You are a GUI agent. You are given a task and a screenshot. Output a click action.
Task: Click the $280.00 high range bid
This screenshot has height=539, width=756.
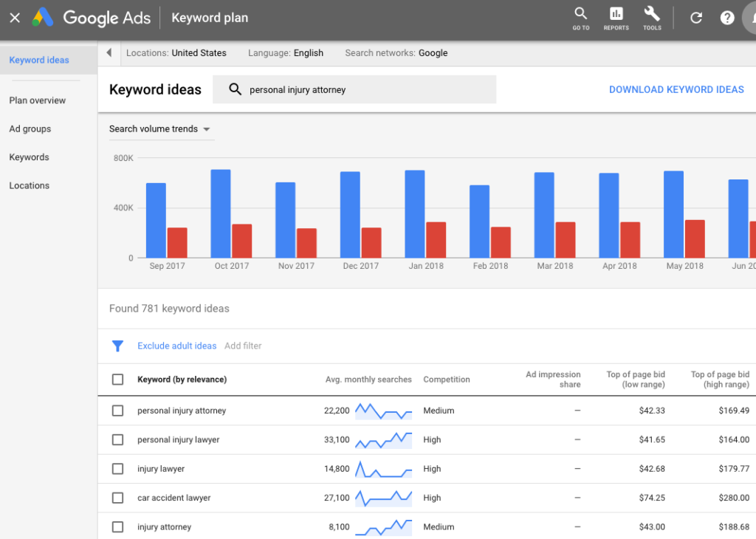point(734,498)
